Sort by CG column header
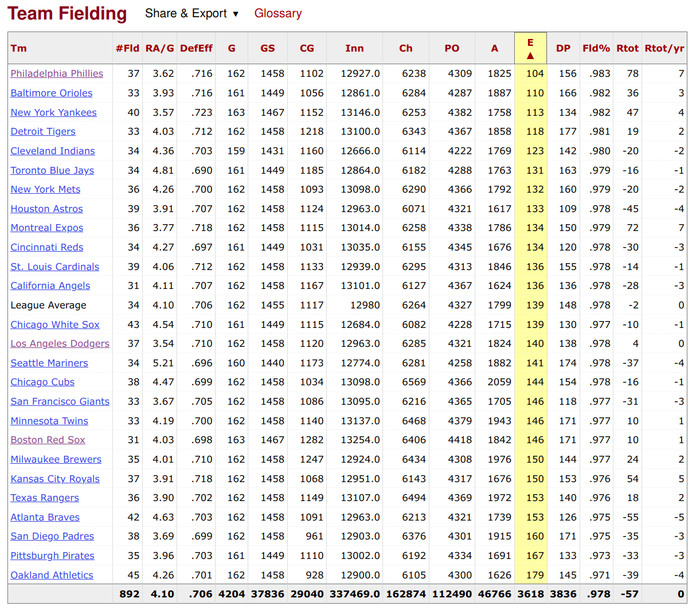 click(307, 48)
